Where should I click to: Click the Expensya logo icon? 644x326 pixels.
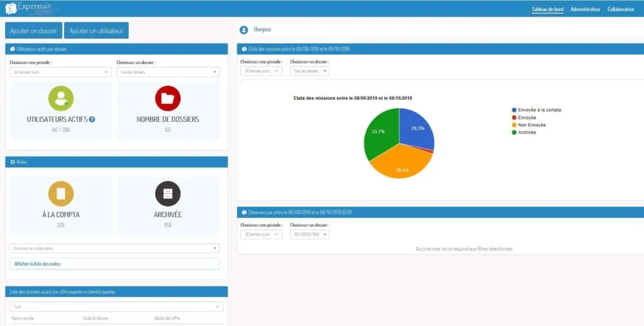pyautogui.click(x=11, y=8)
